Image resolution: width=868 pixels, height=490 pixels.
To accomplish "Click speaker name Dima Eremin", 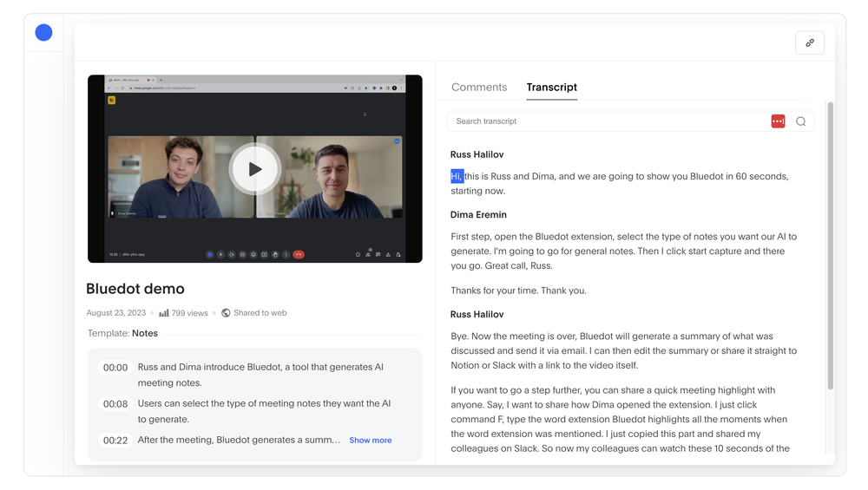I will point(478,214).
